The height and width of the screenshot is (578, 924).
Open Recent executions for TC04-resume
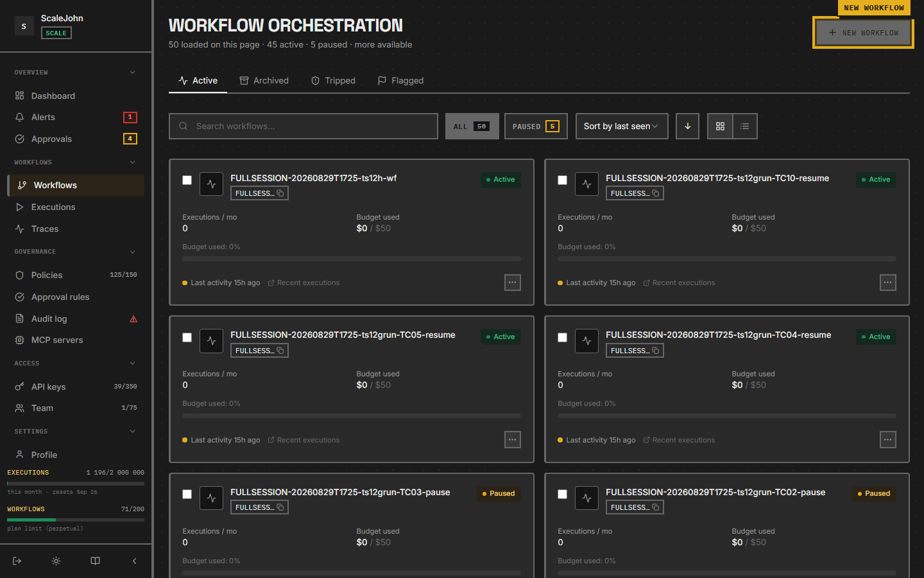coord(679,440)
